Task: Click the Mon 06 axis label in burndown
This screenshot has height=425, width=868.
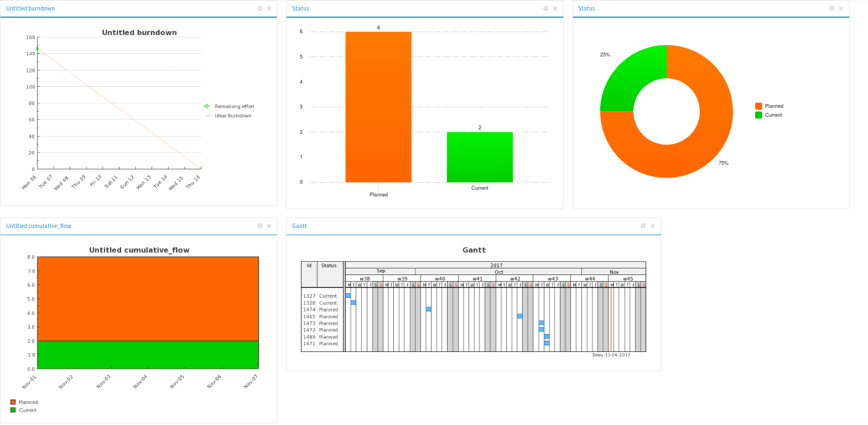Action: 29,182
